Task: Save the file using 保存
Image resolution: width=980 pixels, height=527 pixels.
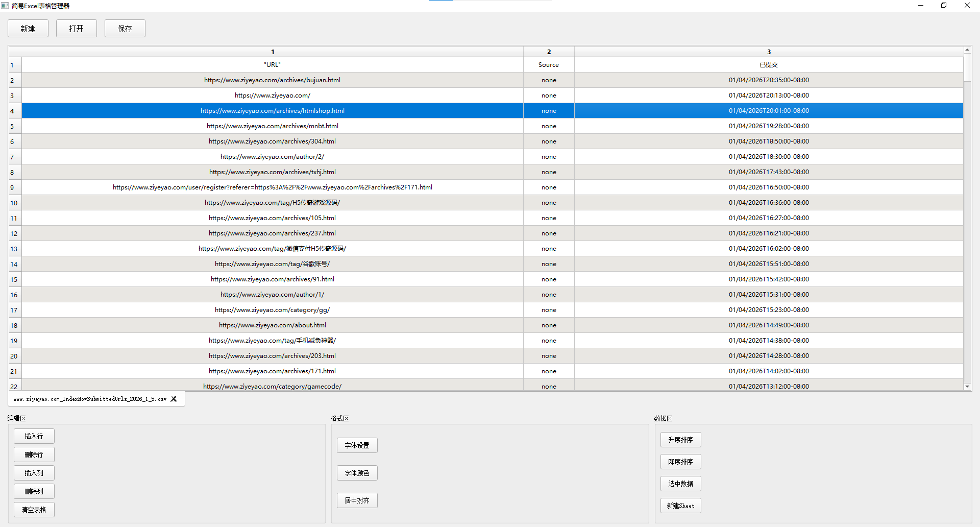Action: pos(125,29)
